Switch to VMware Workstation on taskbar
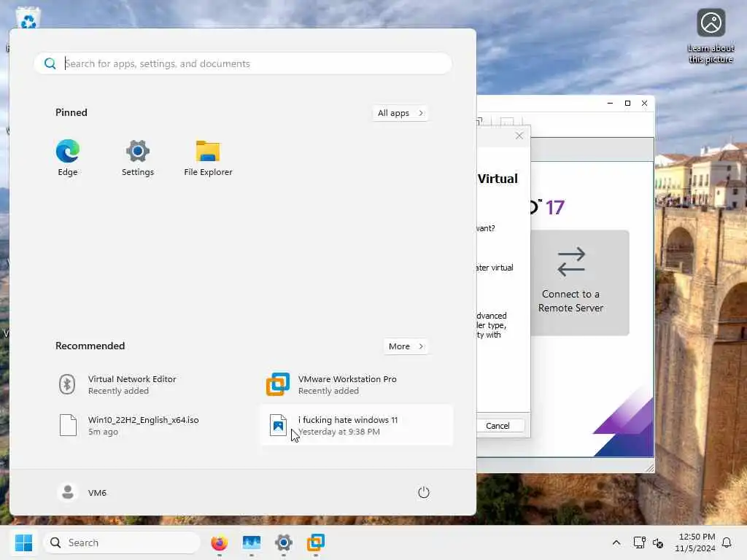Screen dimensions: 747x560 pos(315,542)
